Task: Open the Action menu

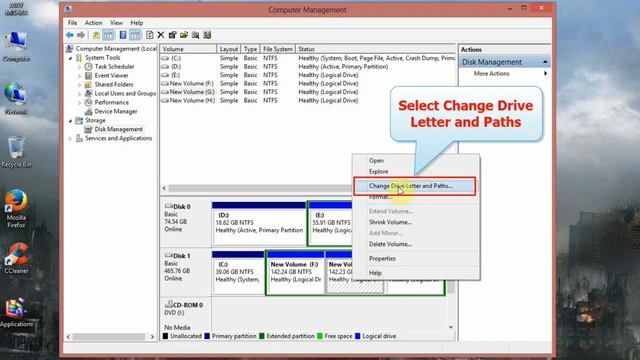Action: 93,23
